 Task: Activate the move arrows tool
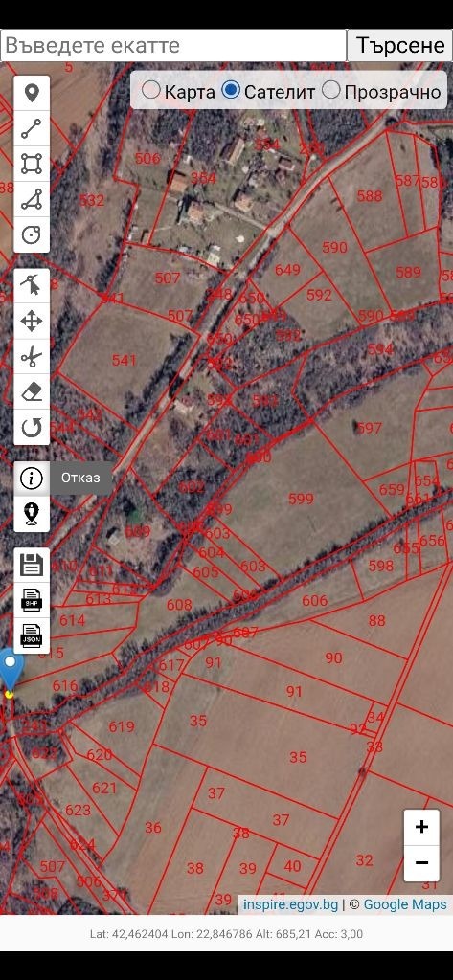(x=32, y=322)
